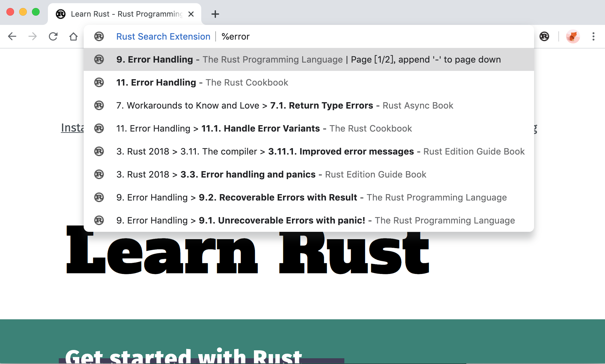Image resolution: width=605 pixels, height=364 pixels.
Task: Click the Rust Search Extension keyword label
Action: click(163, 36)
